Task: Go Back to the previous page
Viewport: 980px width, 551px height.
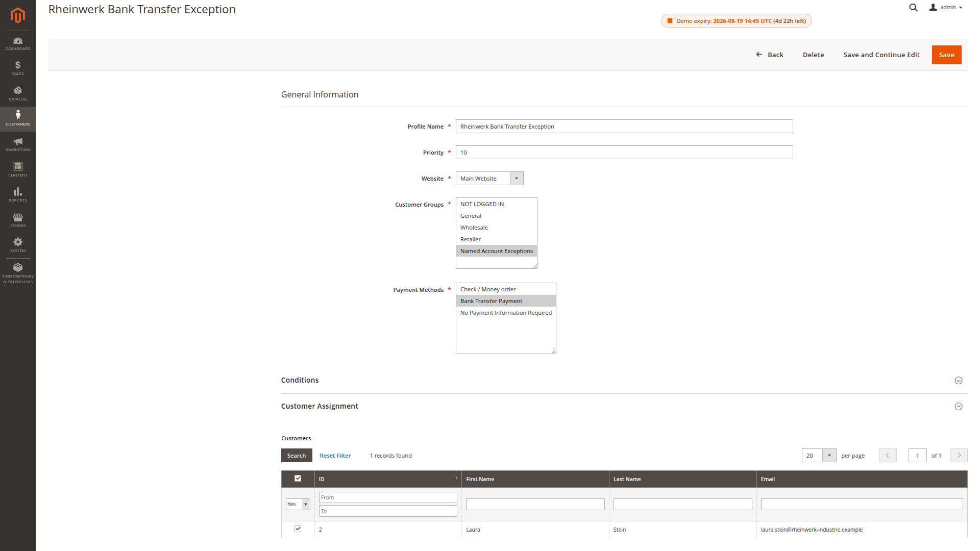Action: (x=770, y=55)
